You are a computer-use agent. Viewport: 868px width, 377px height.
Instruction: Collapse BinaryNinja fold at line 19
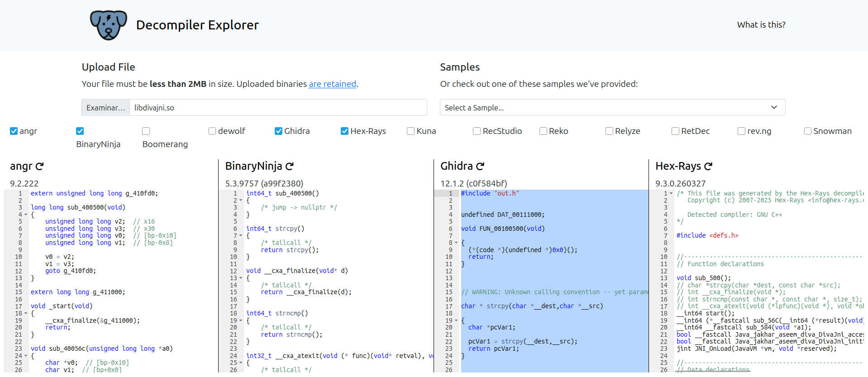pos(241,320)
